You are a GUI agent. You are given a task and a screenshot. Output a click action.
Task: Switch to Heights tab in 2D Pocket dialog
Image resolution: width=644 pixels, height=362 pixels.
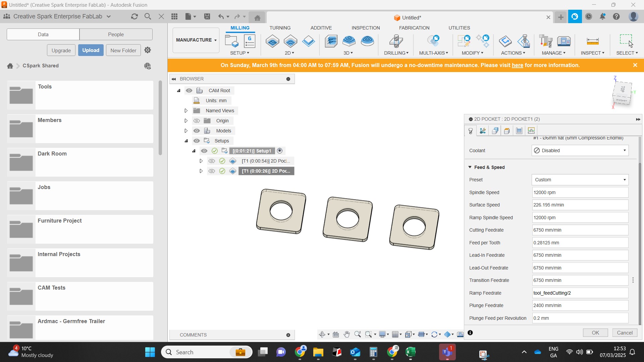point(507,131)
